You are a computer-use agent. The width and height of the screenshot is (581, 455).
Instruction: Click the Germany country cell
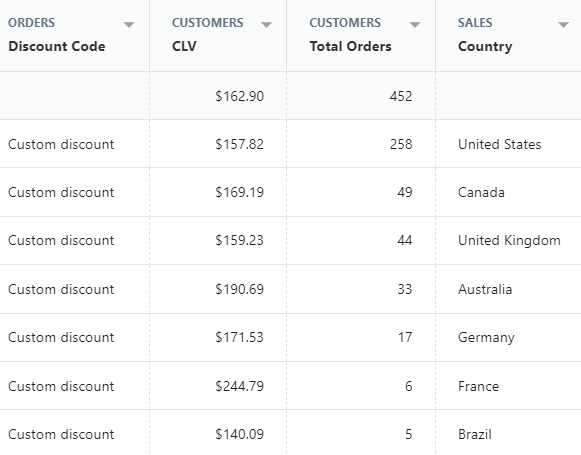(486, 338)
